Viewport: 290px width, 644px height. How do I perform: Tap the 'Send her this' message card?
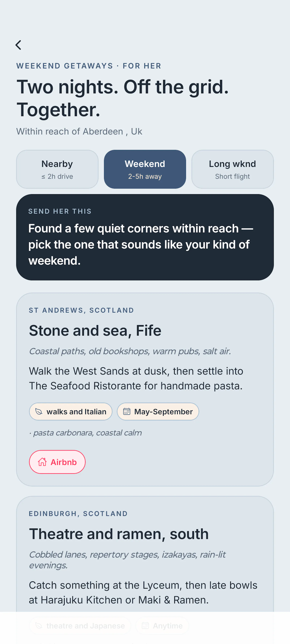(x=145, y=237)
